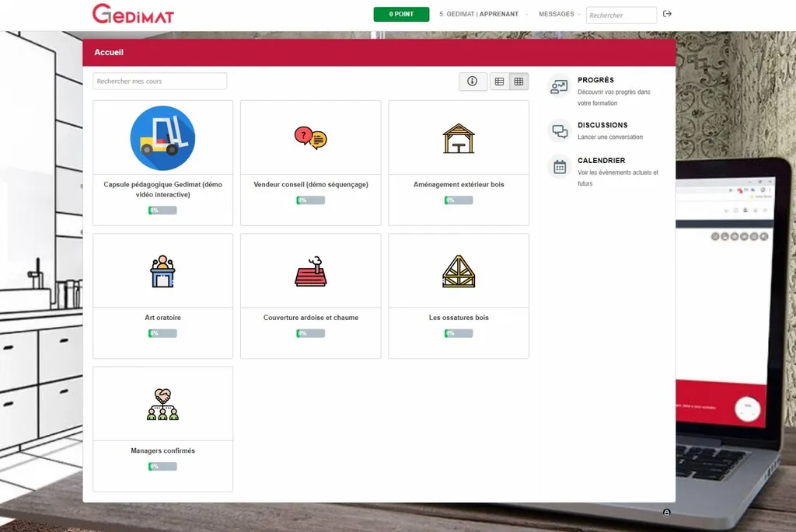Open course title Vendeur conseil (démo séquençage)
Screen dimensions: 796x532
311,185
